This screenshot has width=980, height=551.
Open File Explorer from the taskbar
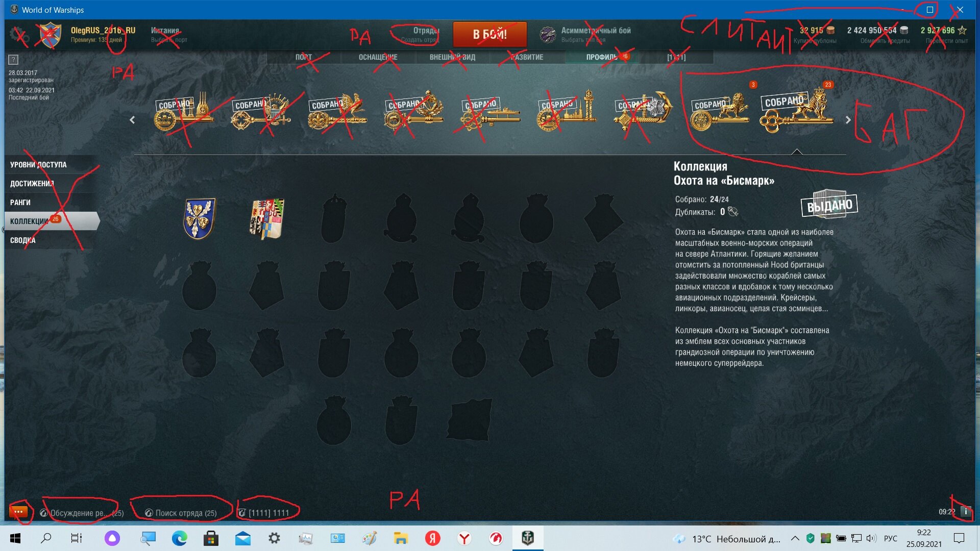point(401,538)
